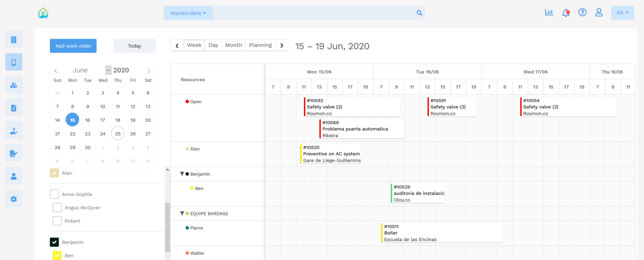Viewport: 644px width, 260px height.
Task: Open the Workorders search dropdown
Action: 188,13
